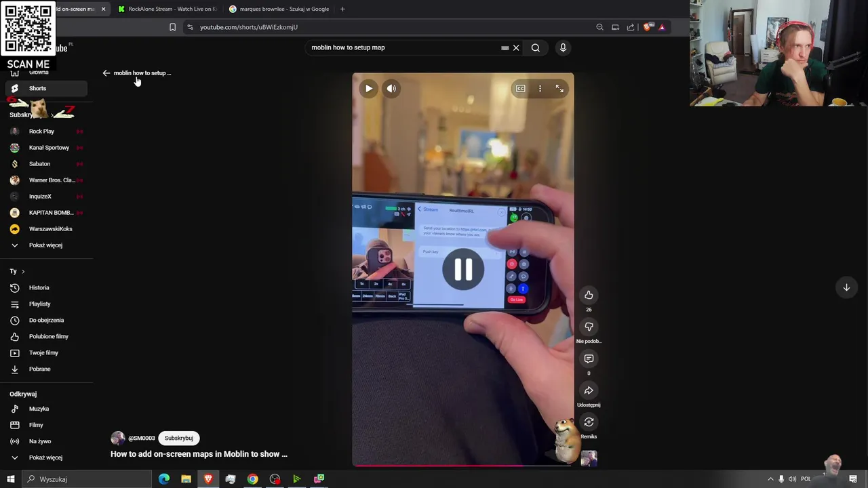The image size is (868, 488).
Task: Open the @SM0003 channel avatar
Action: [118, 438]
